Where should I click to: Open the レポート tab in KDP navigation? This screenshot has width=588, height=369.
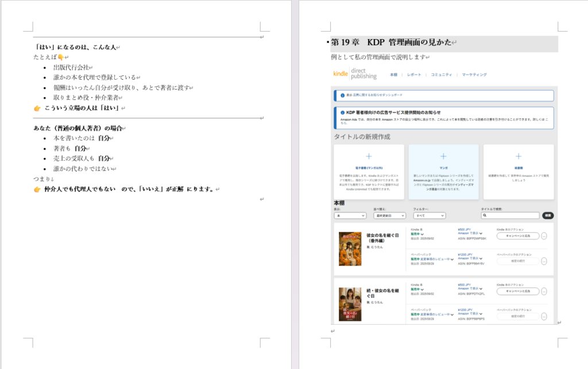coord(414,75)
